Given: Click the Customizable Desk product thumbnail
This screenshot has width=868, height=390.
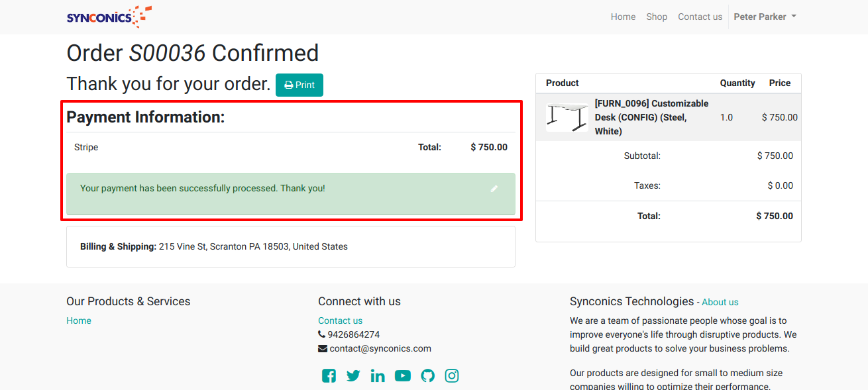Looking at the screenshot, I should click(567, 117).
